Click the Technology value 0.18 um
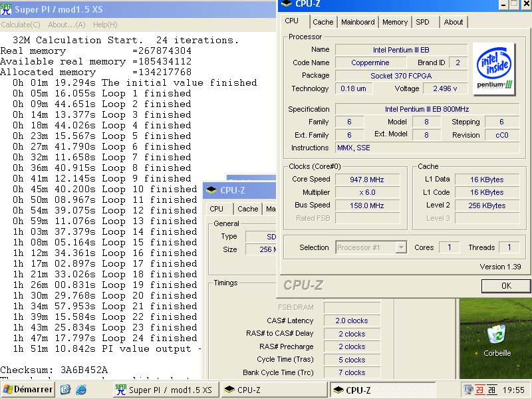This screenshot has height=399, width=532. (353, 89)
